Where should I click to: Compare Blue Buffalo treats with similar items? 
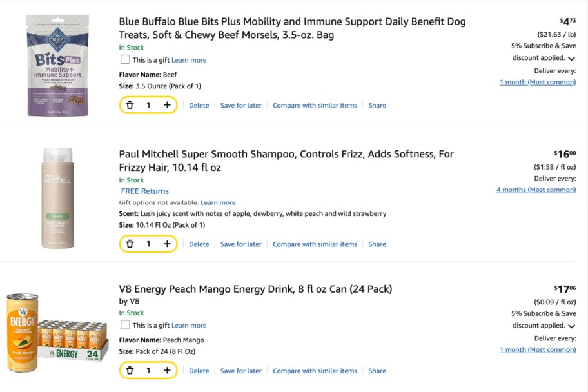tap(315, 104)
